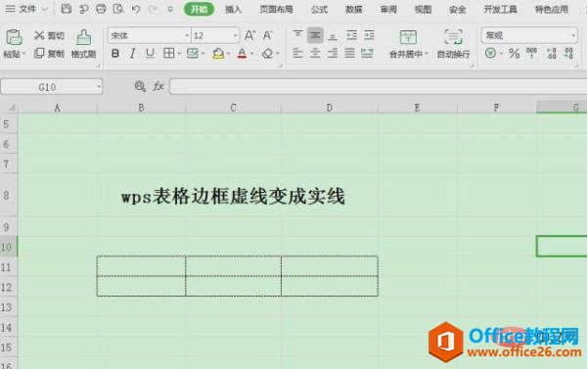Open the font size dropdown showing 12
Viewport: 588px width, 369px height.
click(x=235, y=35)
